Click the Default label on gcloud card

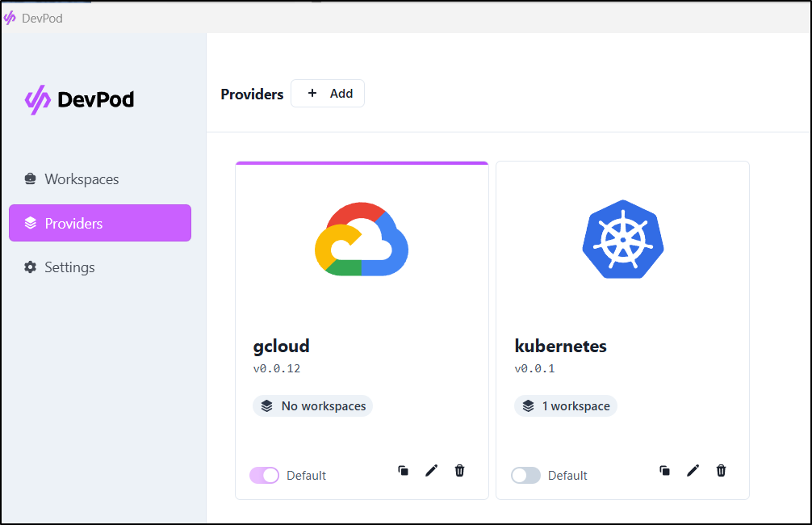[306, 475]
